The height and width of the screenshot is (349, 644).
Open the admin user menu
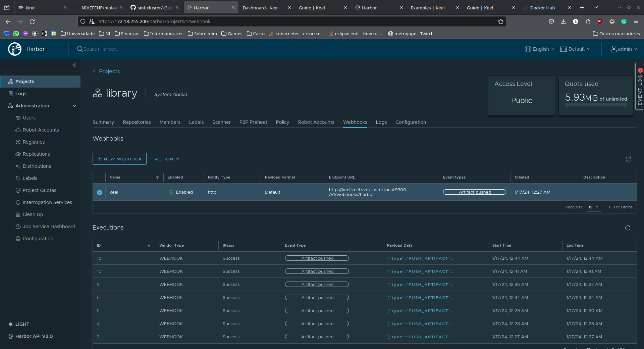(x=624, y=49)
